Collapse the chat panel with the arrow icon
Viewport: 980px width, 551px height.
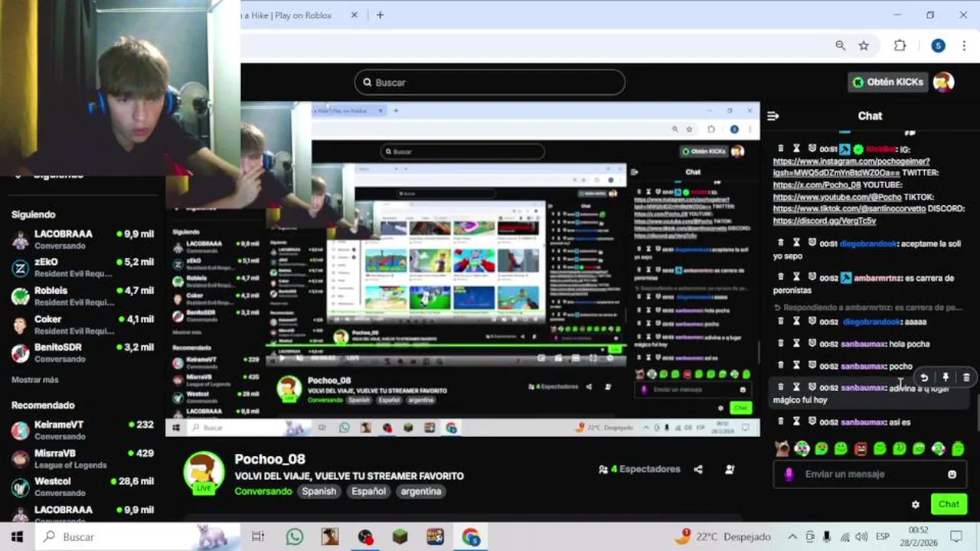(773, 116)
